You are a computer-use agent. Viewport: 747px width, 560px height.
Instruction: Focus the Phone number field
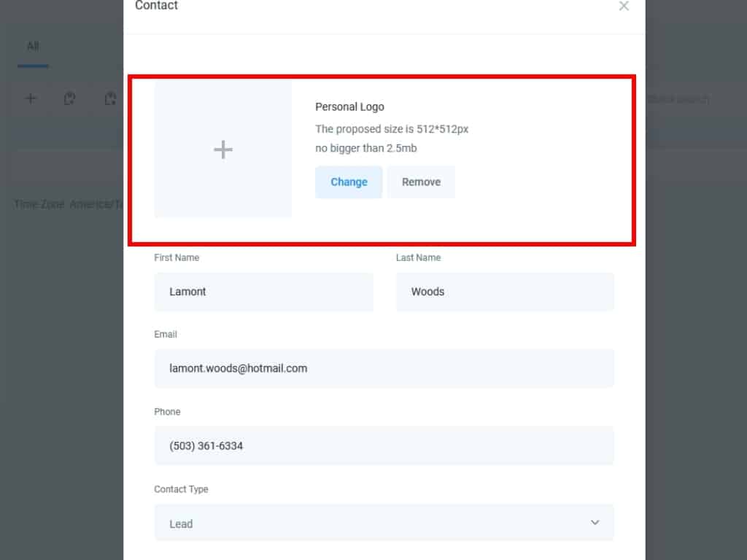tap(384, 446)
